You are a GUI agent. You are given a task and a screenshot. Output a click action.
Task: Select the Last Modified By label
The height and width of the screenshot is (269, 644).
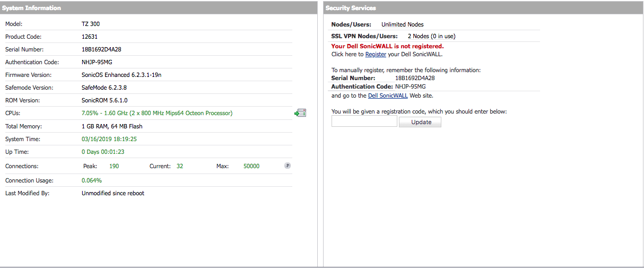pyautogui.click(x=27, y=193)
